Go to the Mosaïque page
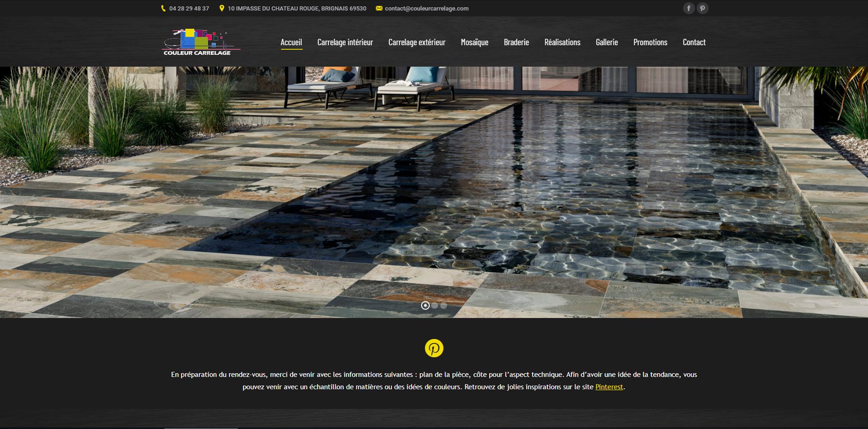The image size is (868, 429). click(x=474, y=42)
